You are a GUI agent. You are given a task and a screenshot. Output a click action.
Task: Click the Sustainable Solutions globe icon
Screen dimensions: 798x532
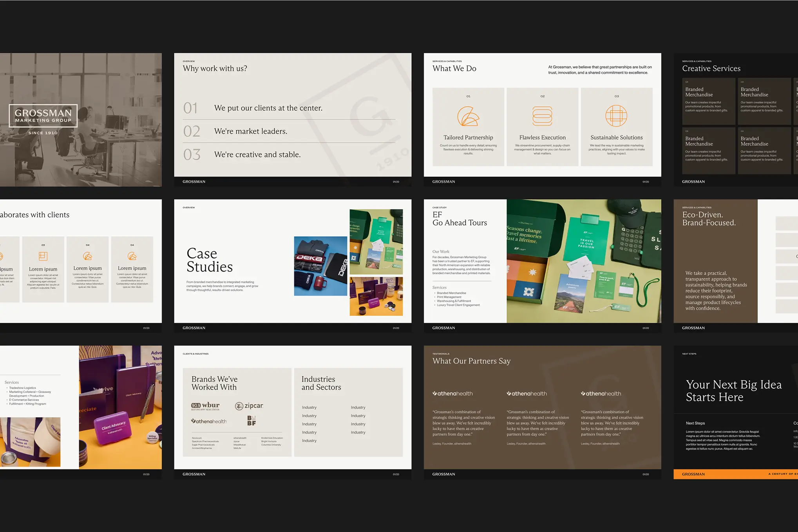616,116
